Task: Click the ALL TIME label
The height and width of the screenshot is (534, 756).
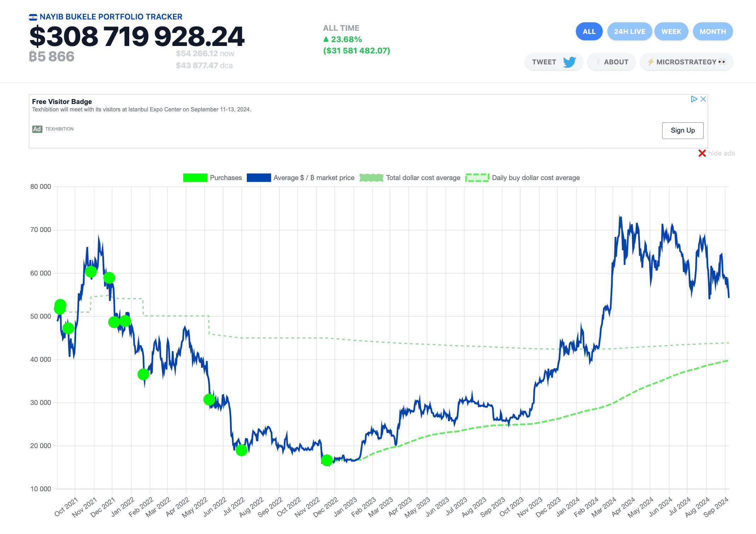Action: 341,28
